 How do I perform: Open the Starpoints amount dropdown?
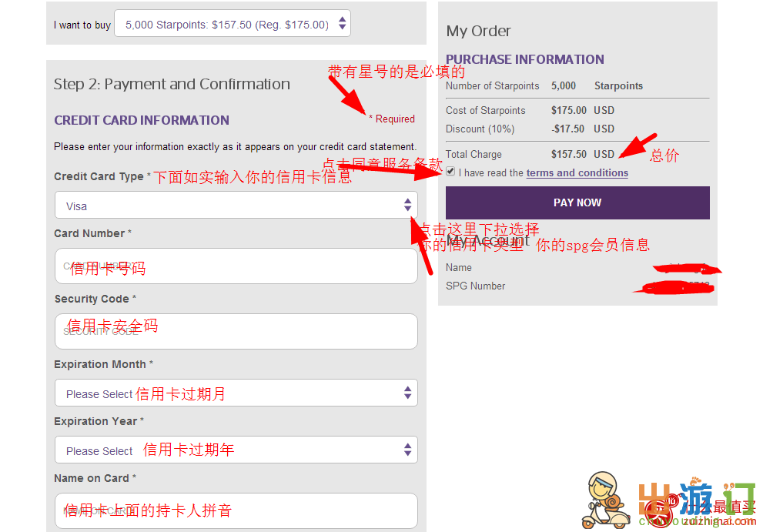232,23
